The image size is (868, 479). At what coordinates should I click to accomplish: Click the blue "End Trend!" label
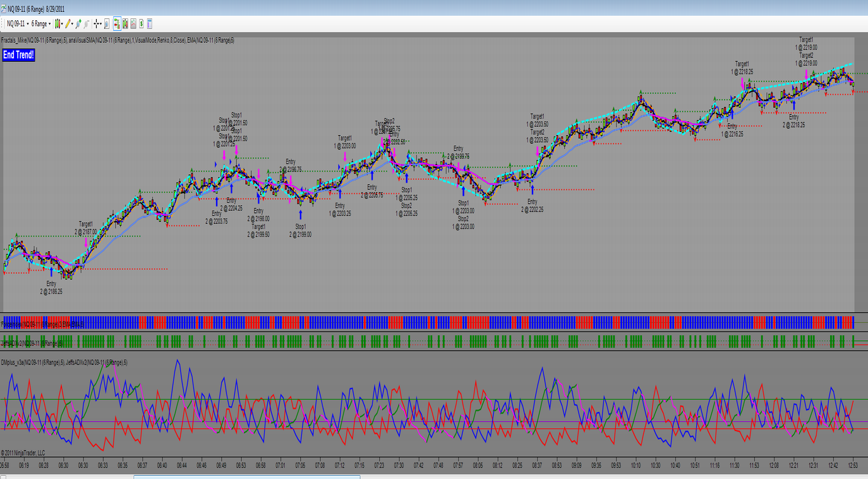[18, 55]
